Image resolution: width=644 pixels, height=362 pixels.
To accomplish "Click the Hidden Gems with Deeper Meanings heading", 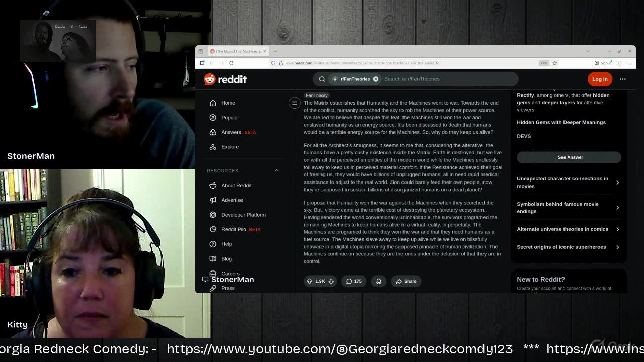I will tap(561, 122).
